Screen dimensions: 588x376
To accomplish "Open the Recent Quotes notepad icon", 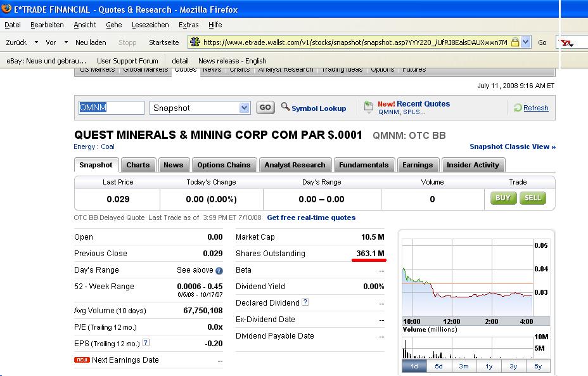I will [368, 107].
